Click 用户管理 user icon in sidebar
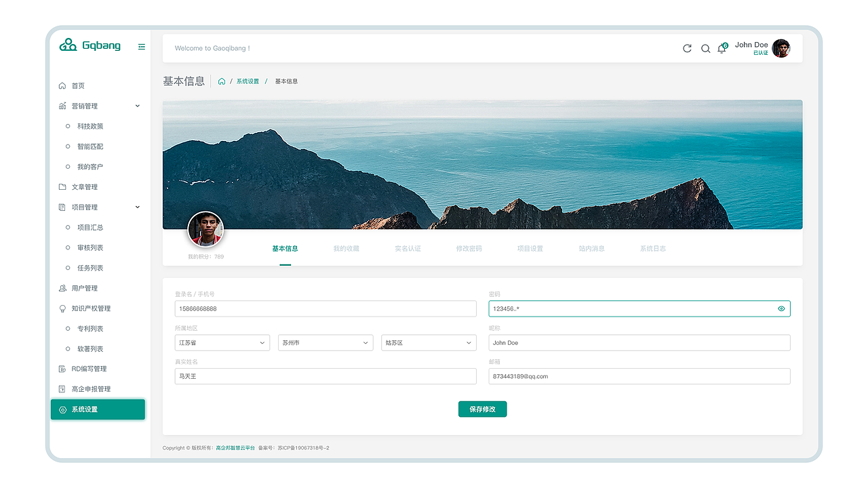 62,288
